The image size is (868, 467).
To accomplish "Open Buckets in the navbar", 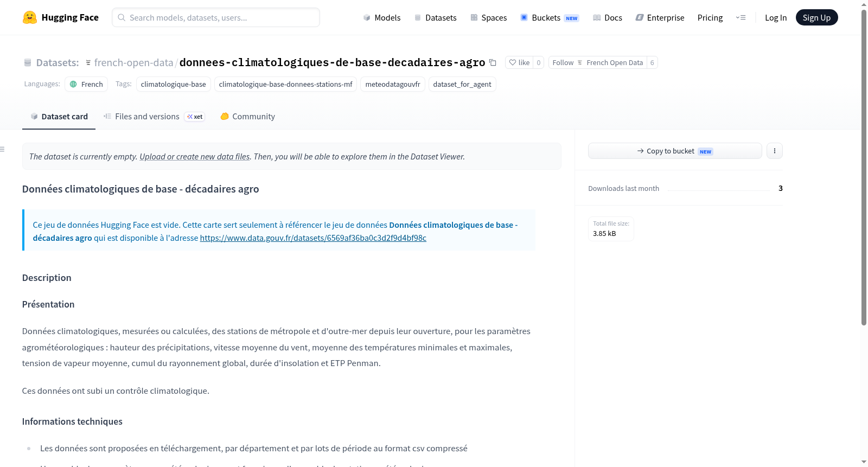I will point(550,17).
